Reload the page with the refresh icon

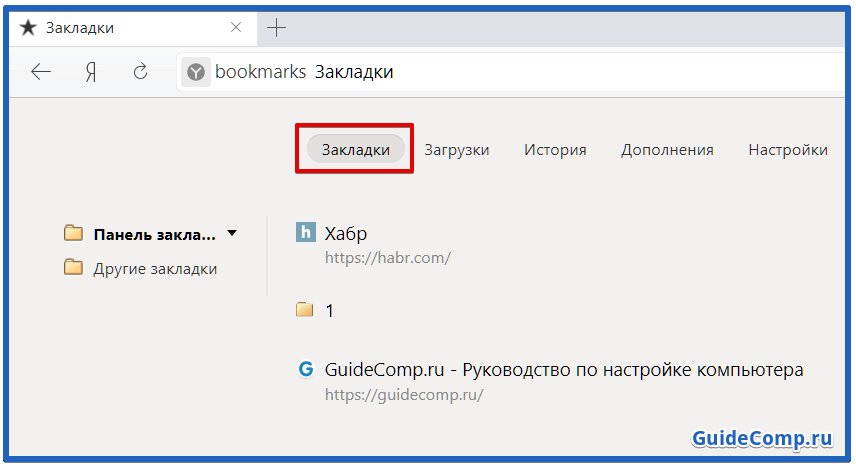click(141, 71)
